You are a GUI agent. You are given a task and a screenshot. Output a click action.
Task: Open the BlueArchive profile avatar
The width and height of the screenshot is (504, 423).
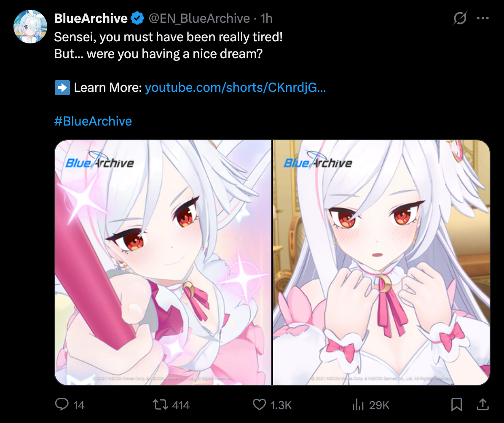pos(30,27)
